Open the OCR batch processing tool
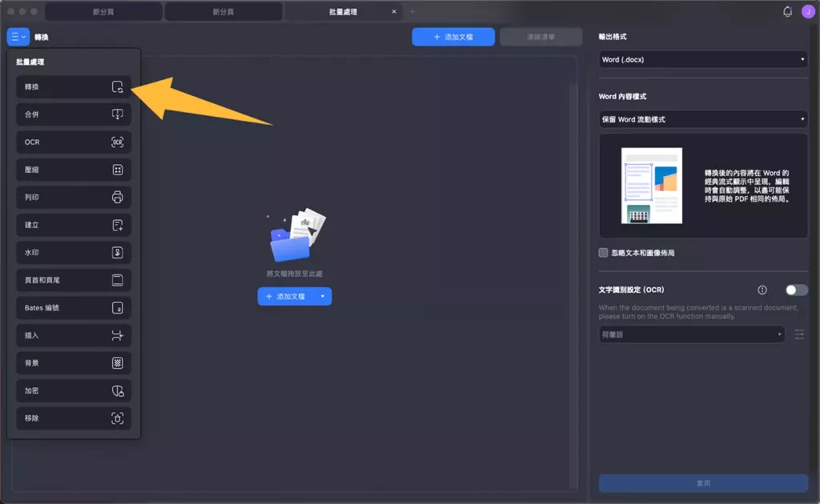This screenshot has height=504, width=820. 72,142
